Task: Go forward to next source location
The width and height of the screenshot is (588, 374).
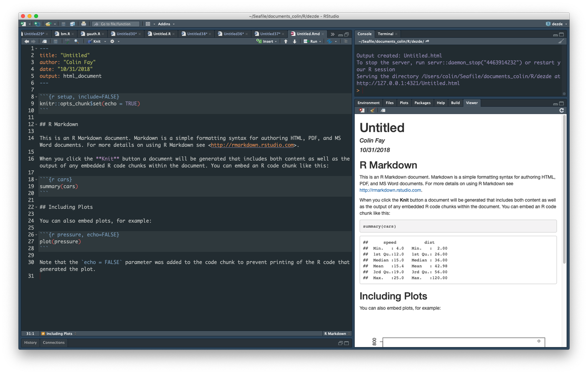Action: [33, 41]
